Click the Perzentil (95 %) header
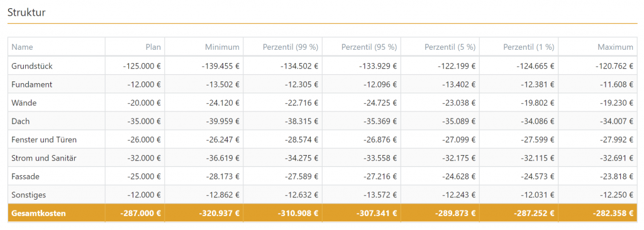Screen dimensions: 644x230 pyautogui.click(x=369, y=47)
